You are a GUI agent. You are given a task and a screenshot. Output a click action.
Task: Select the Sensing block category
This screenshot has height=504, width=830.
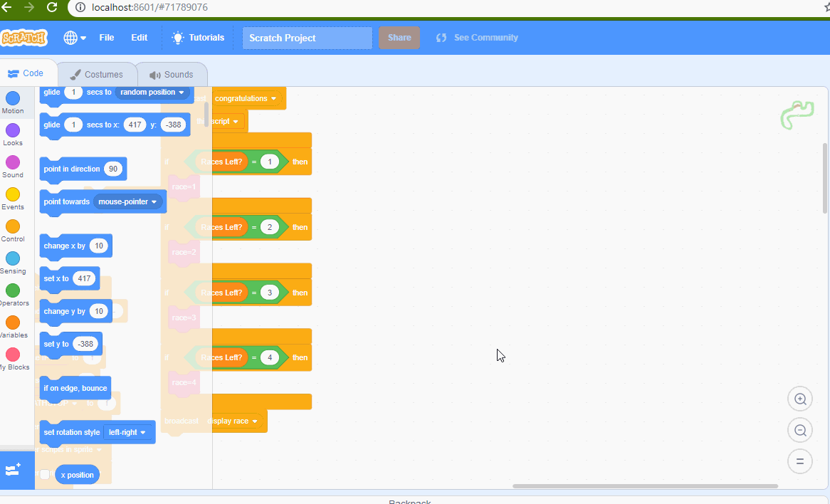(x=13, y=263)
